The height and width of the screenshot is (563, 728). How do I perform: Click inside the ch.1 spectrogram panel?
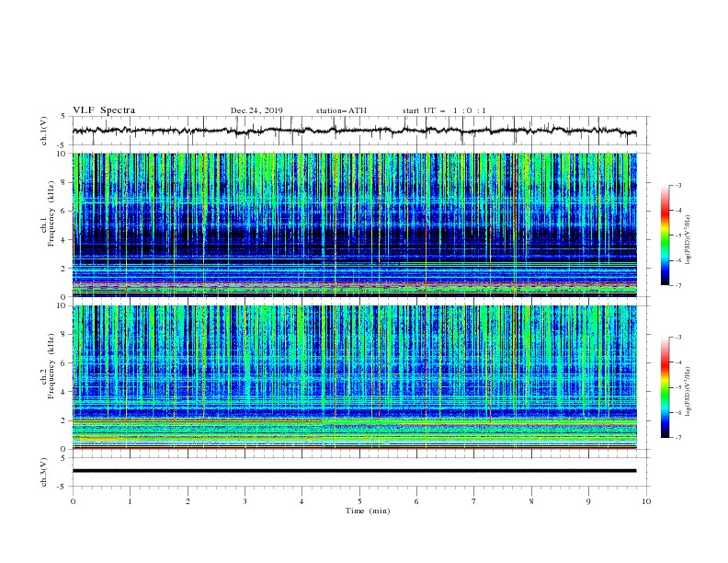354,224
